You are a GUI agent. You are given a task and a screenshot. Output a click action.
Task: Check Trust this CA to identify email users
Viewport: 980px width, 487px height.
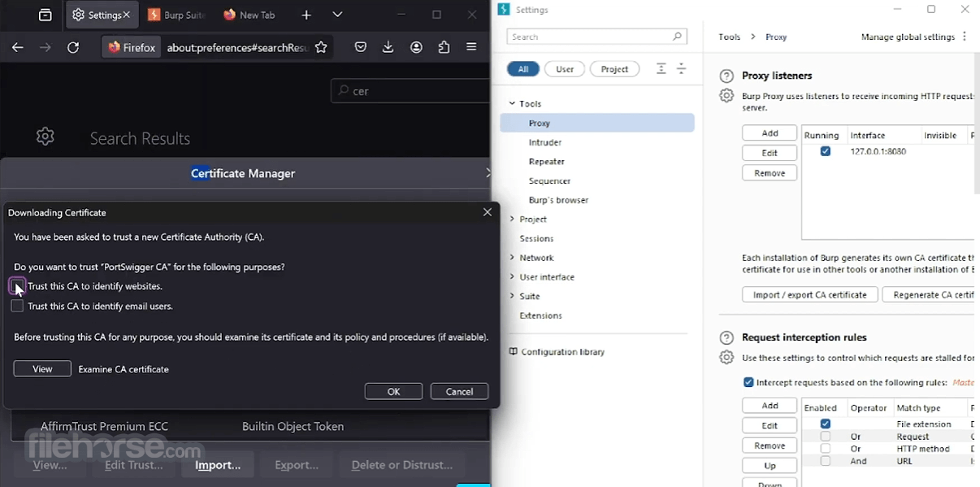[x=17, y=306]
